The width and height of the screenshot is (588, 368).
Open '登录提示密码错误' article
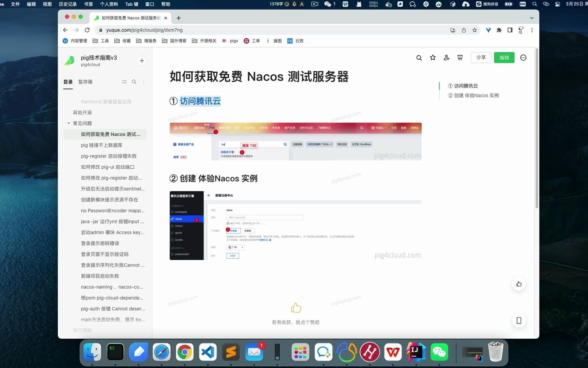pos(100,243)
